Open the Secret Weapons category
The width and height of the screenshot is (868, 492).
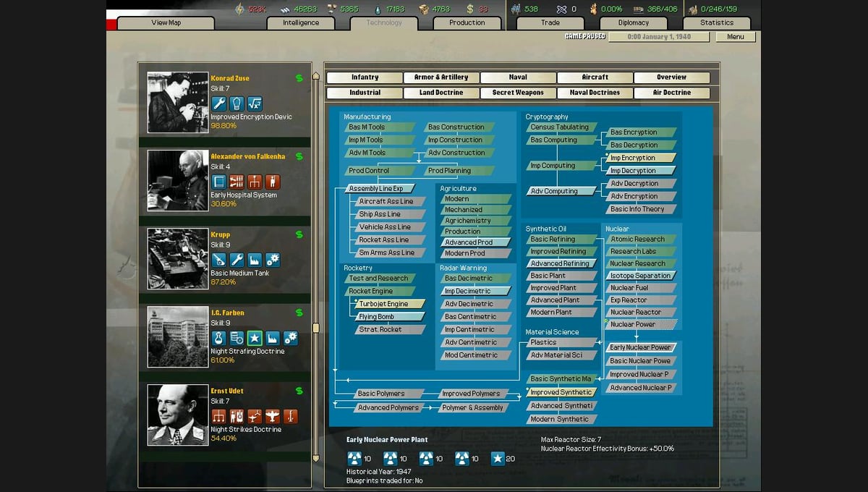[518, 93]
